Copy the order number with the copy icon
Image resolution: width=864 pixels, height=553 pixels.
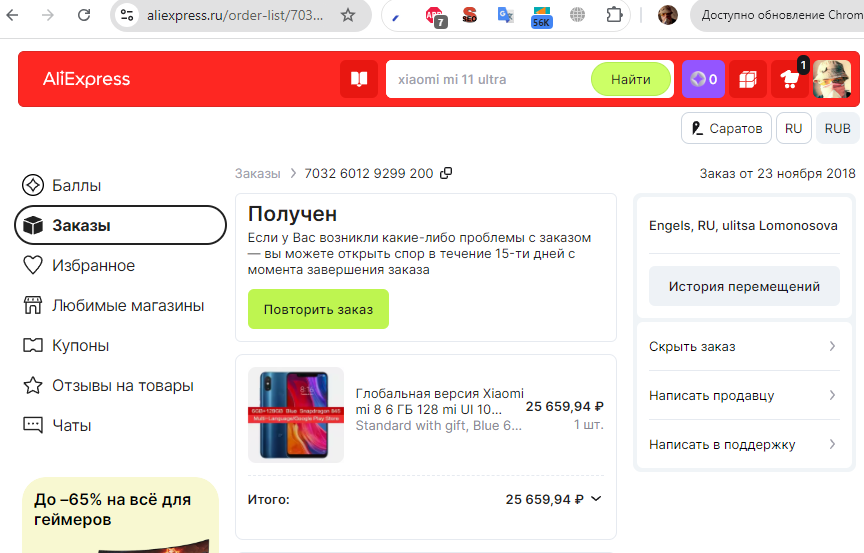tap(446, 173)
